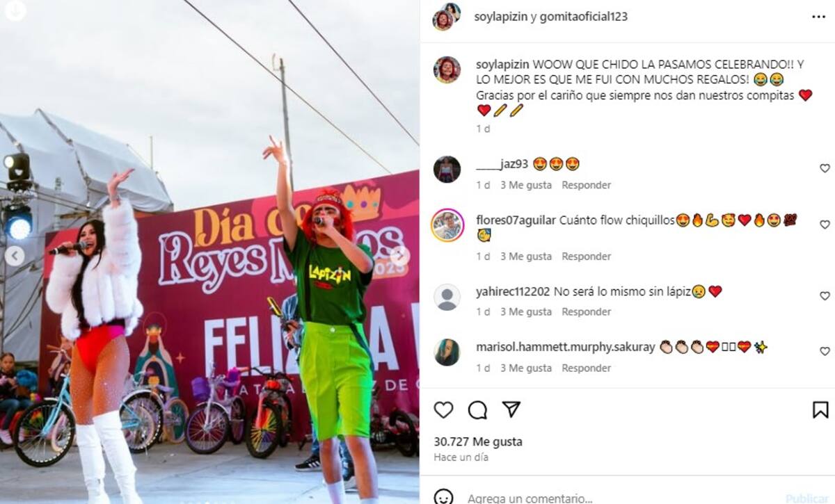Go to previous photo in carousel

(15, 256)
